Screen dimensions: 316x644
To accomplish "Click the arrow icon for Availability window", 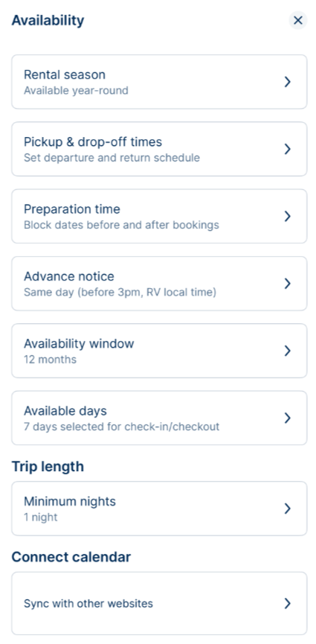I will click(288, 351).
